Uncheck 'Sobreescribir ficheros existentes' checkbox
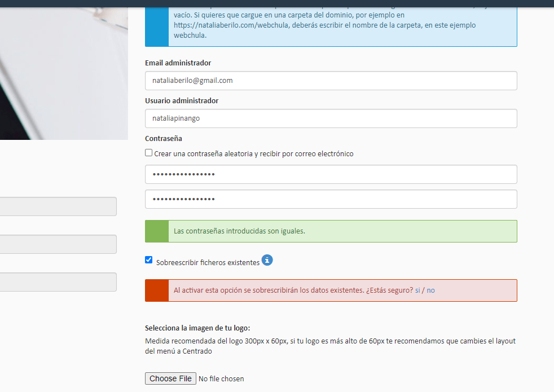 click(149, 260)
